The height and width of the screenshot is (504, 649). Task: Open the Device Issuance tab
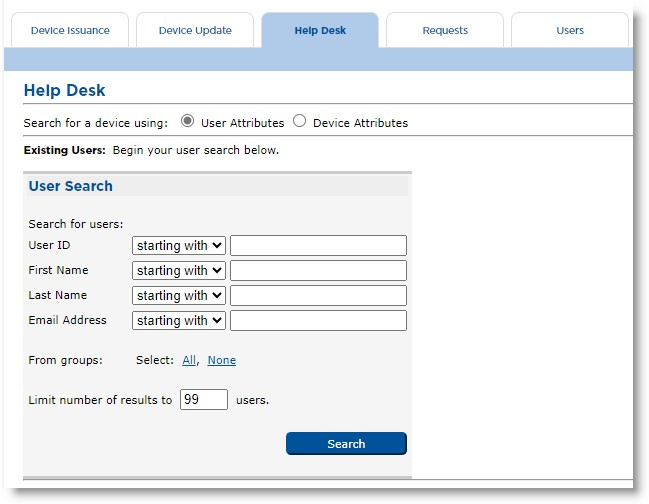click(x=70, y=30)
